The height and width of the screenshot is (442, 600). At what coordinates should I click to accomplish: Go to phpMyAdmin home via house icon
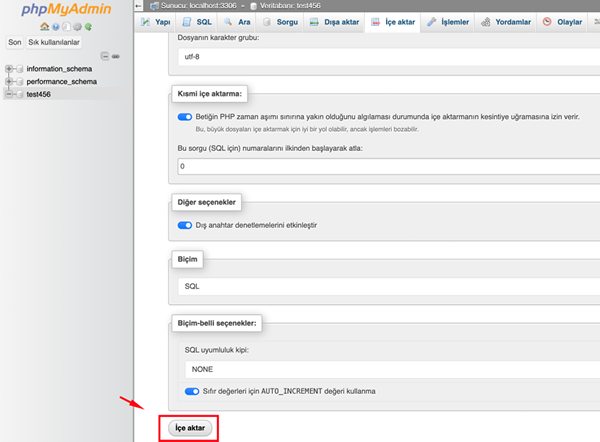pyautogui.click(x=44, y=27)
